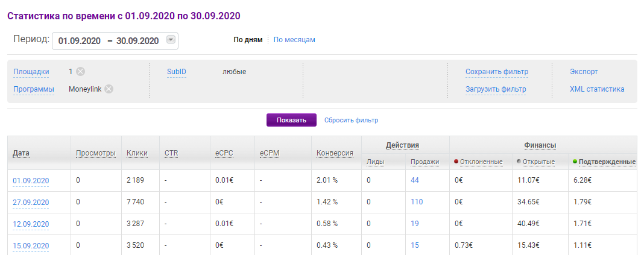Open the SubID filter selector
This screenshot has width=644, height=255.
click(x=177, y=72)
